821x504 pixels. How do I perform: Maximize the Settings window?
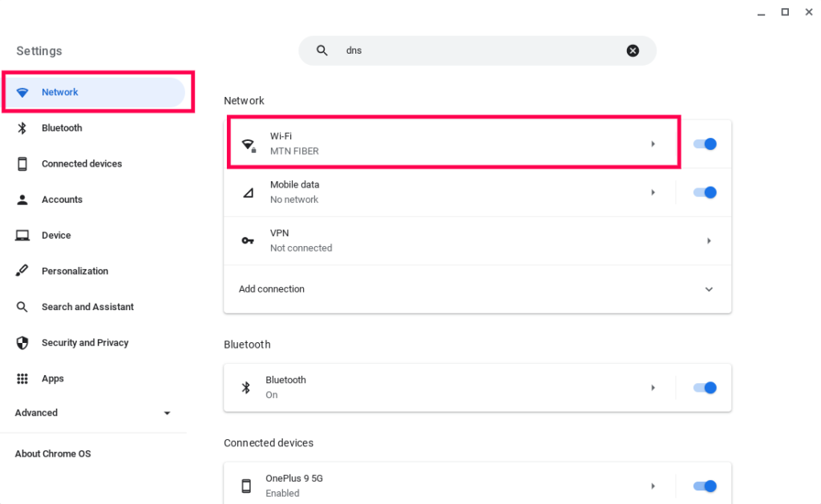[785, 12]
